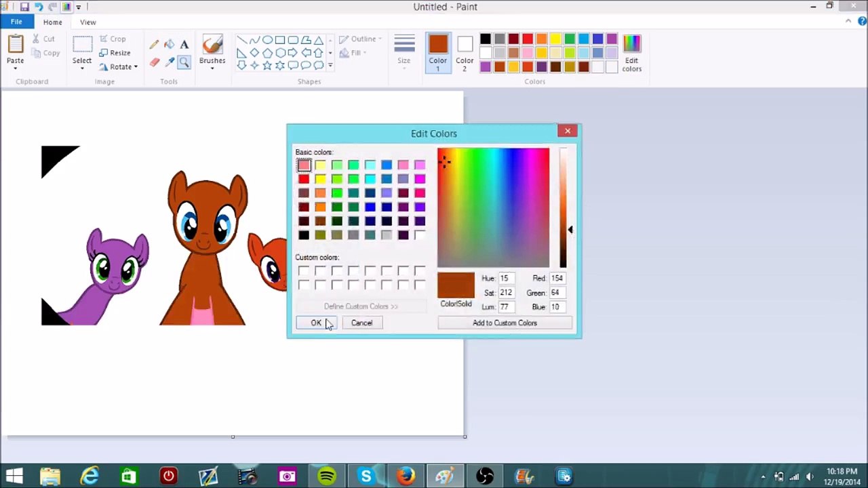Open Internet Explorer from the taskbar
868x488 pixels.
pyautogui.click(x=90, y=476)
